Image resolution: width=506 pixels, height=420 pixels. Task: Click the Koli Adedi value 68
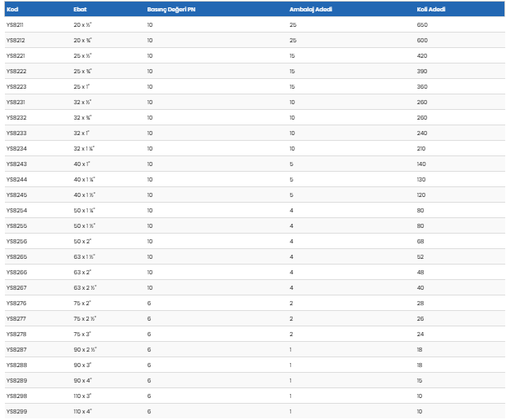click(x=420, y=241)
